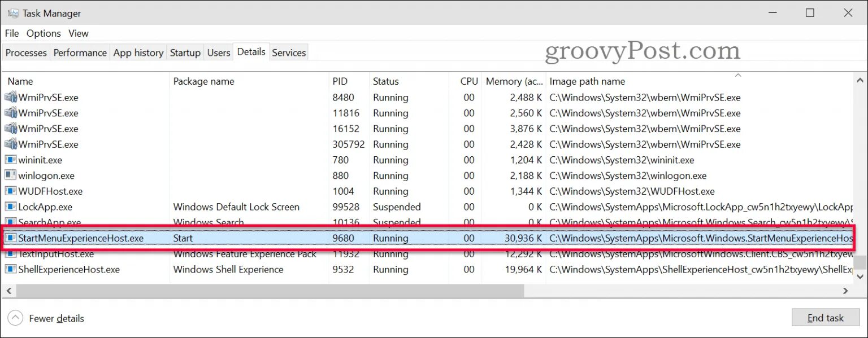The width and height of the screenshot is (868, 338).
Task: Click the StartMenuExperienceHost.exe process icon
Action: [x=10, y=238]
